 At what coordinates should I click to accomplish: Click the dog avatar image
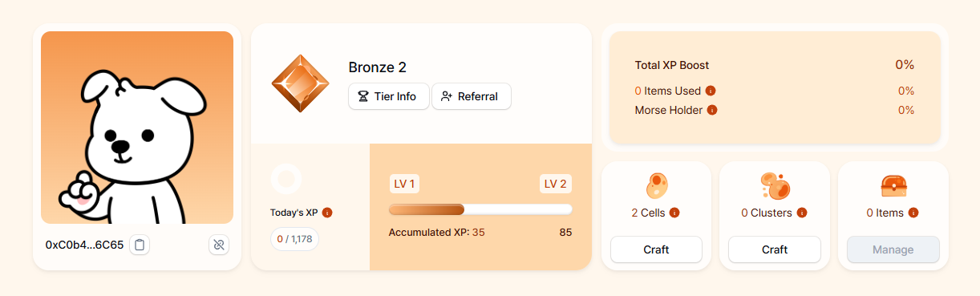point(137,128)
